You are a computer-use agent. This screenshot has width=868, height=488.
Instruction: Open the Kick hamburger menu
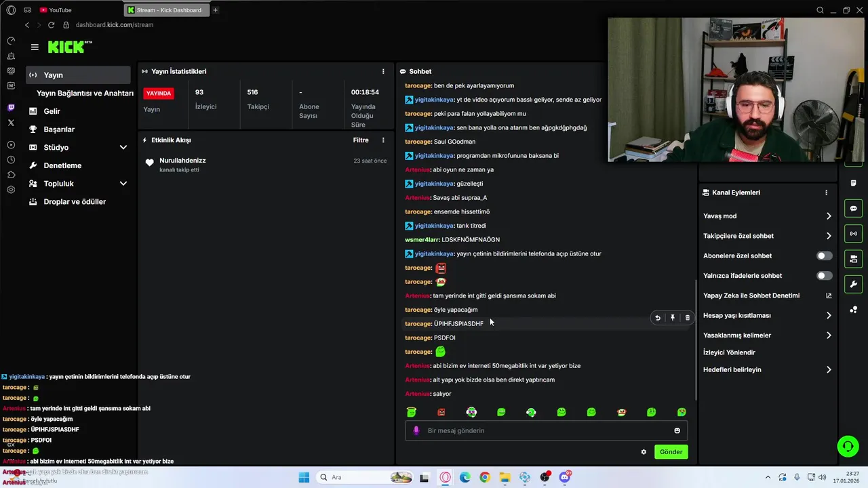(35, 47)
